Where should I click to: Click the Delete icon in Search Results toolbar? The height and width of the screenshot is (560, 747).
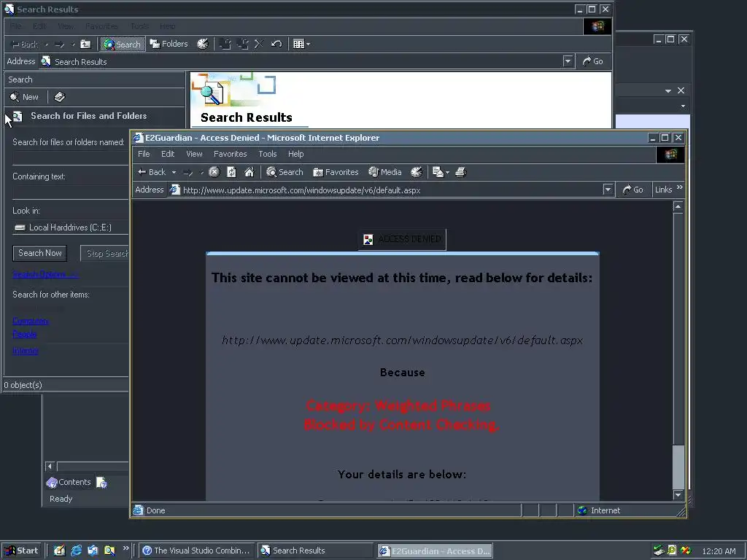tap(259, 44)
